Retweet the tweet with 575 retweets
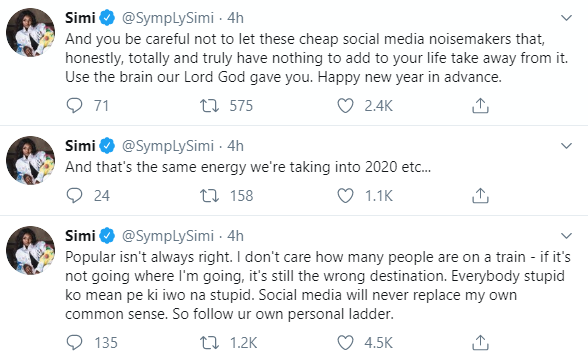 click(209, 106)
